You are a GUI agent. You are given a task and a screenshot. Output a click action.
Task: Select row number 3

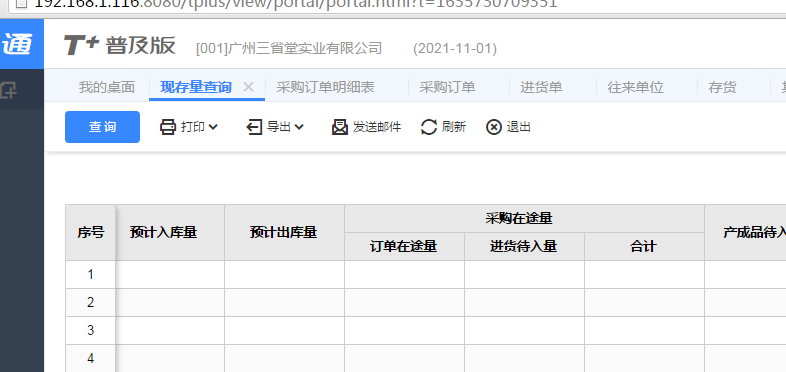pyautogui.click(x=91, y=331)
